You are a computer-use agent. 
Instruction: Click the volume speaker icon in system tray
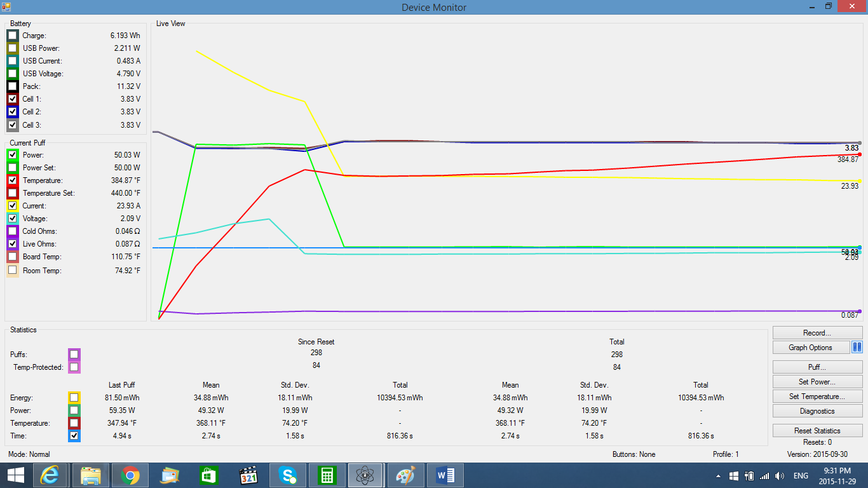780,476
